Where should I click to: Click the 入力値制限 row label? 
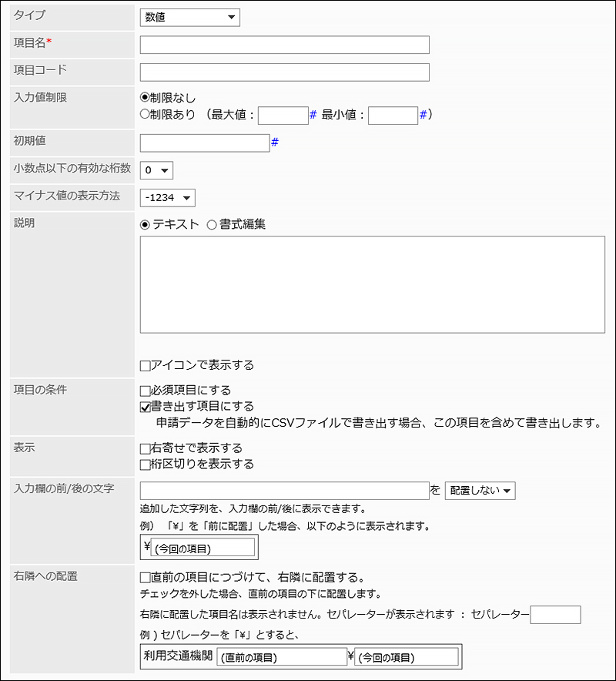point(40,97)
